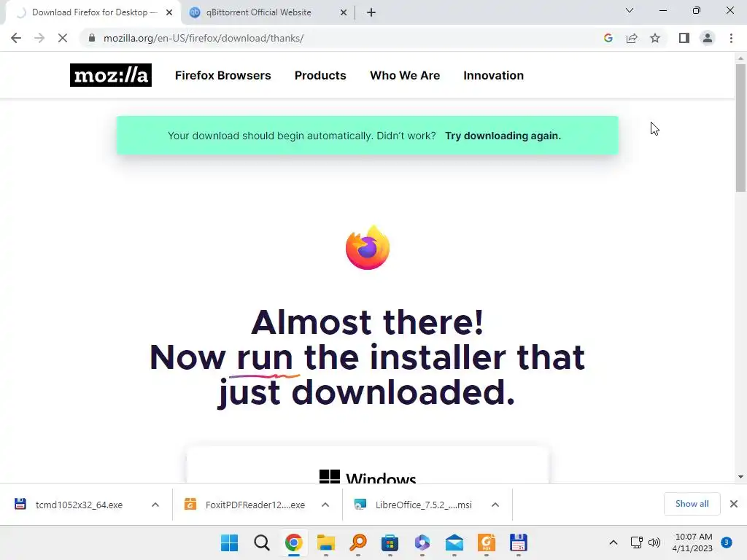Open the Copilot/Microsoft 365 taskbar icon
Image resolution: width=747 pixels, height=560 pixels.
[422, 542]
